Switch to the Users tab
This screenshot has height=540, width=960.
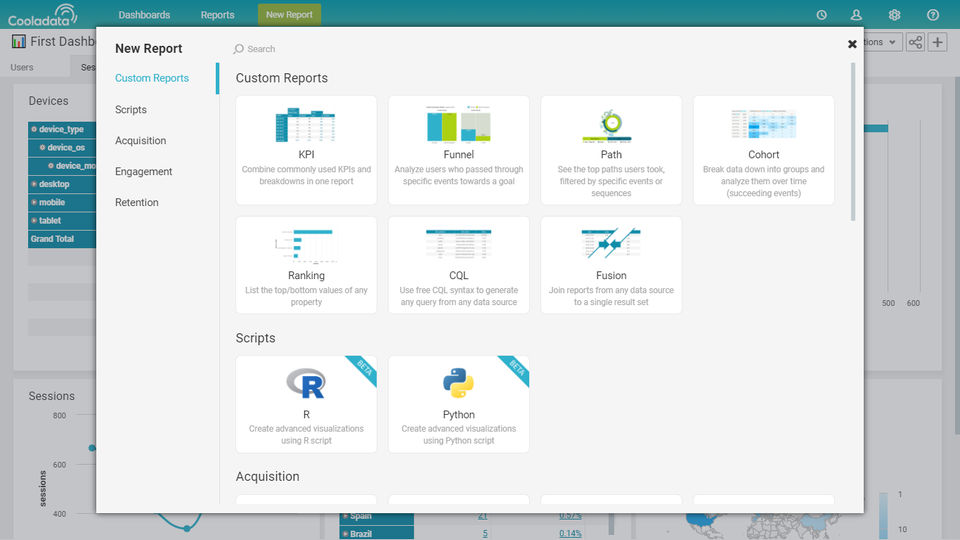pos(22,67)
